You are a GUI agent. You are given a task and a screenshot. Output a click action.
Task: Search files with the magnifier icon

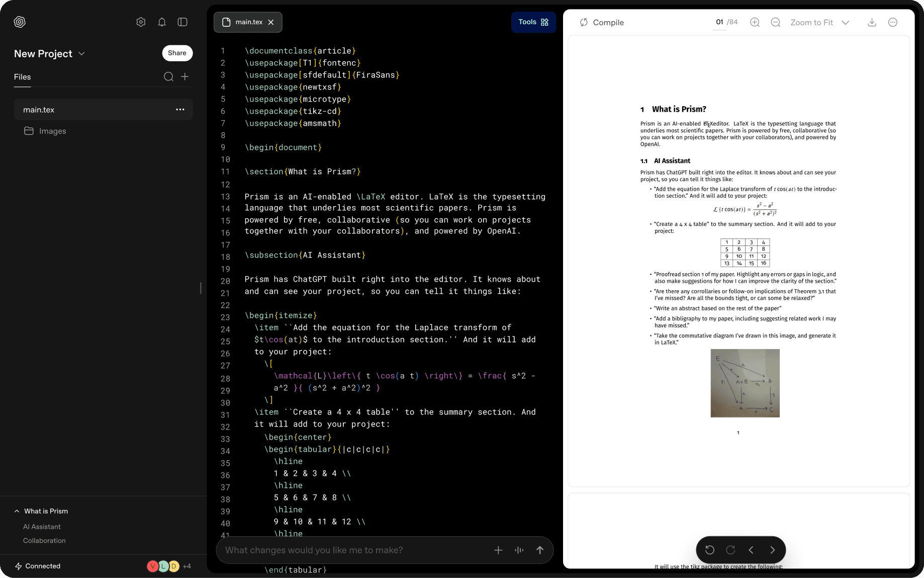coord(168,76)
